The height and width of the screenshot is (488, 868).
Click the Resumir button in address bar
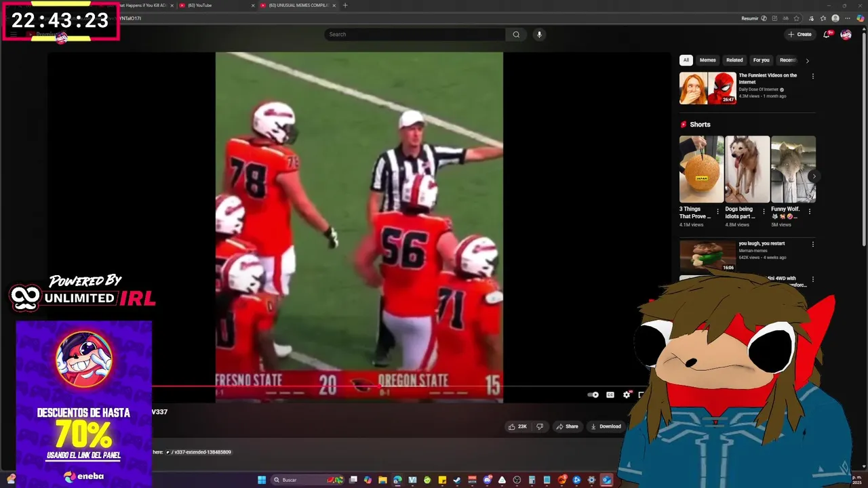click(754, 18)
